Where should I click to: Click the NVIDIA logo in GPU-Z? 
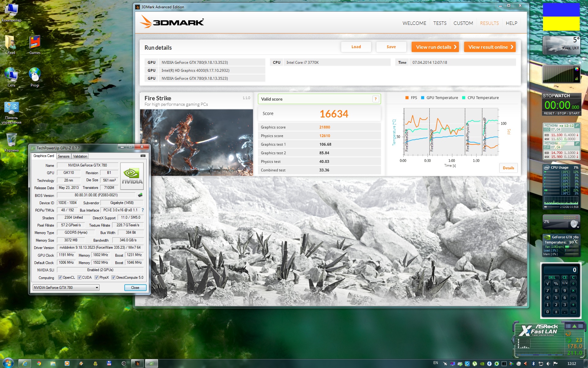132,176
